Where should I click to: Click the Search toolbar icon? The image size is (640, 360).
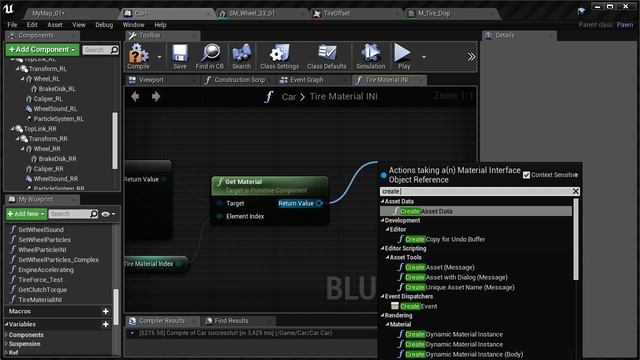pos(242,56)
